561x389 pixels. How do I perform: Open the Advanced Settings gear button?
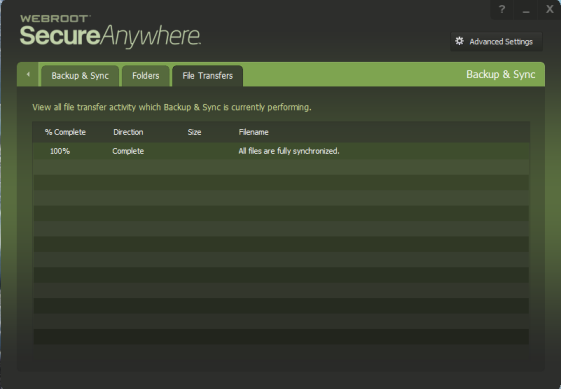496,42
